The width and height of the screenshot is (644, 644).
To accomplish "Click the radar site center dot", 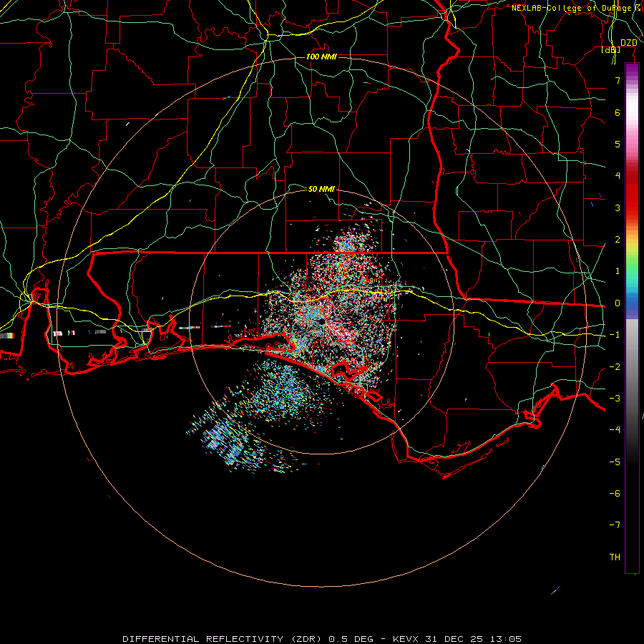I will 321,321.
